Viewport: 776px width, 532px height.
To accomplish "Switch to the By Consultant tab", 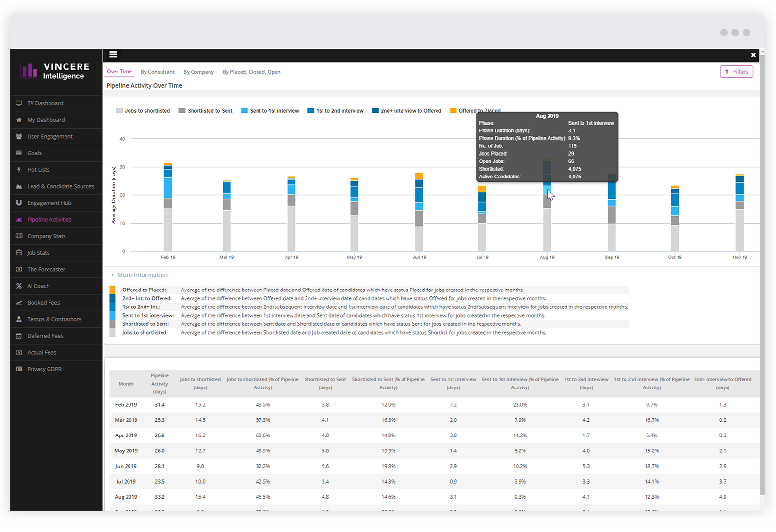I will point(158,71).
